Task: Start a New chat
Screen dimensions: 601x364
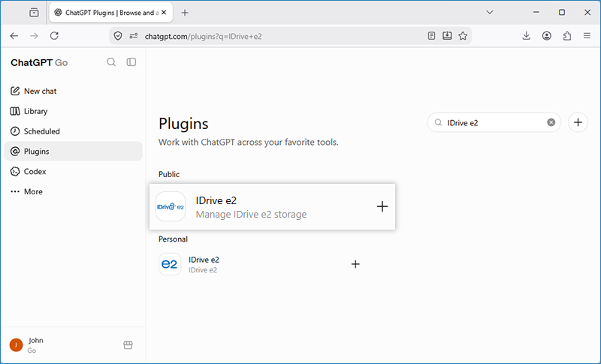Action: [x=73, y=91]
